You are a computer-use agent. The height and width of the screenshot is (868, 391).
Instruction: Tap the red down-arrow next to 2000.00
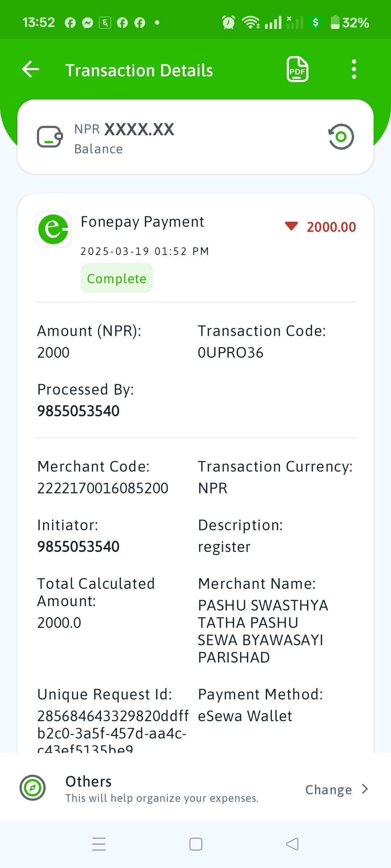tap(291, 226)
